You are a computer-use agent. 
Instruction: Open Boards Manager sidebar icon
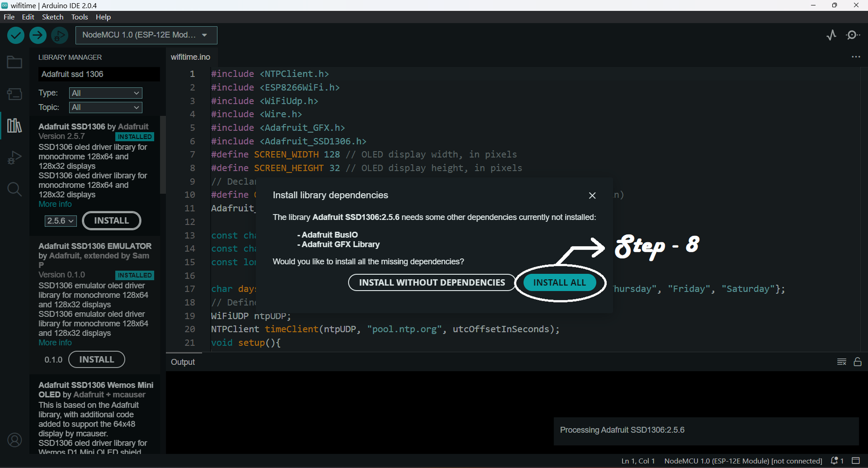click(15, 94)
